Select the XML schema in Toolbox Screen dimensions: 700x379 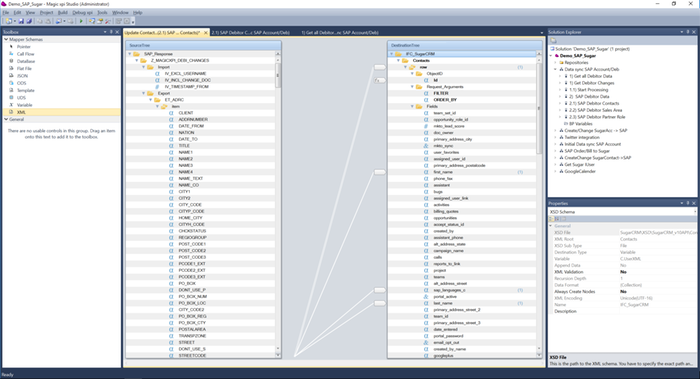point(61,112)
